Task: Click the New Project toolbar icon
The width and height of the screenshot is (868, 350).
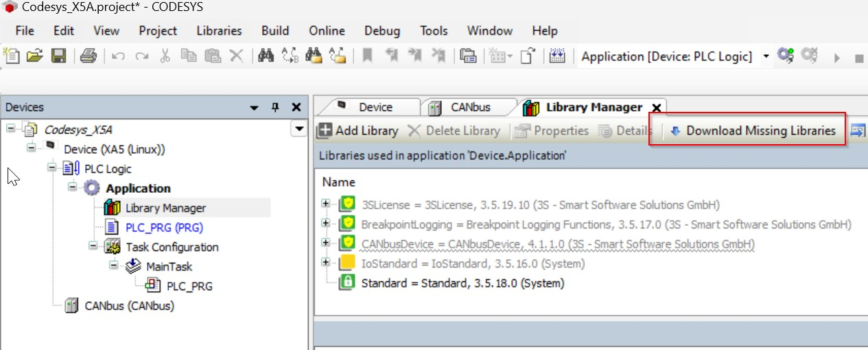Action: (12, 56)
